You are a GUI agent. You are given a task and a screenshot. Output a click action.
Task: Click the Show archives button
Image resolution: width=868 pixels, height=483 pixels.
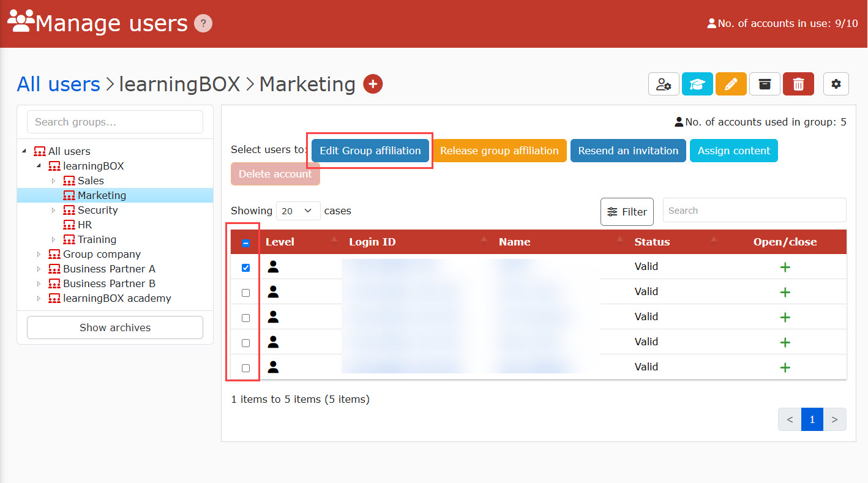(x=115, y=328)
